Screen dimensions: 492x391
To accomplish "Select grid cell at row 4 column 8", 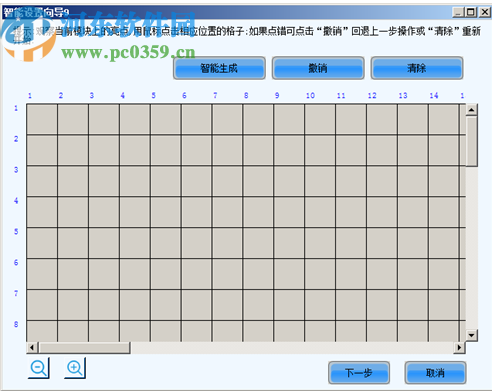I will point(258,212).
